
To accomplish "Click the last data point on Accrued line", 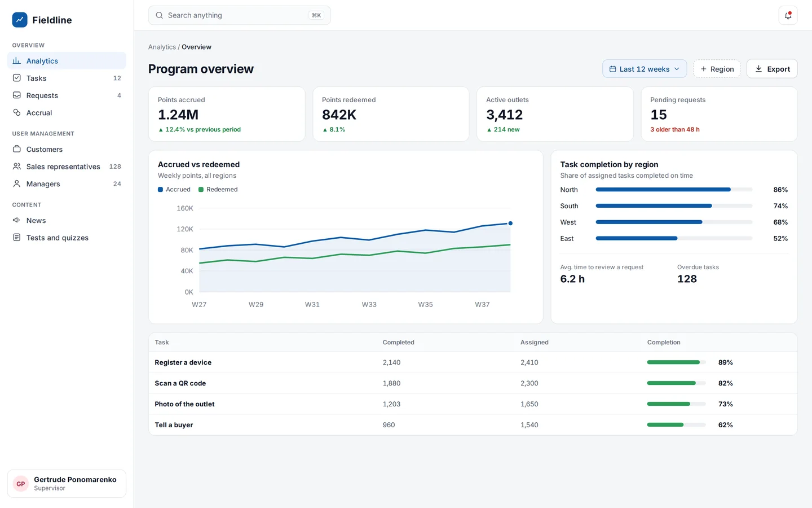I will pyautogui.click(x=510, y=224).
